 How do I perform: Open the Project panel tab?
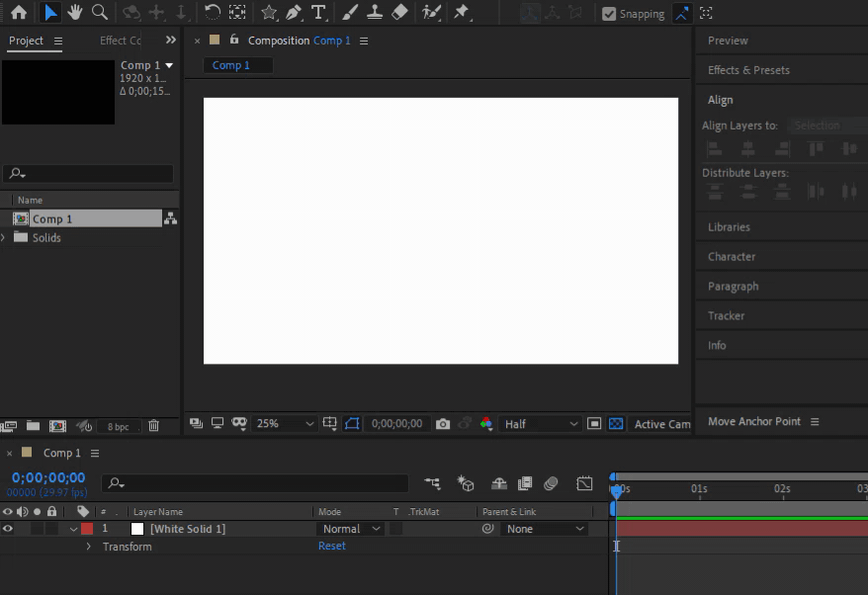(26, 41)
